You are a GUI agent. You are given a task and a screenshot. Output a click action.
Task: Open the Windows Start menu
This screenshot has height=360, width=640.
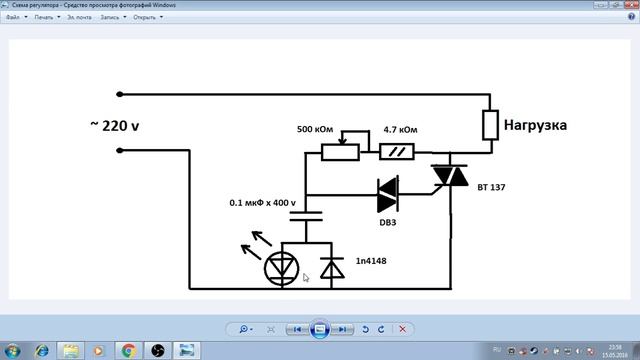12,351
